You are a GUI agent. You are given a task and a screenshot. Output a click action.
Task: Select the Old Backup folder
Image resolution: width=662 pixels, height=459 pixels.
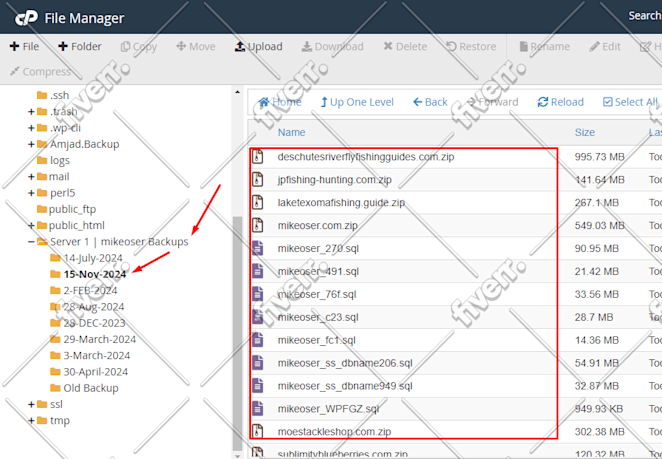click(x=84, y=388)
